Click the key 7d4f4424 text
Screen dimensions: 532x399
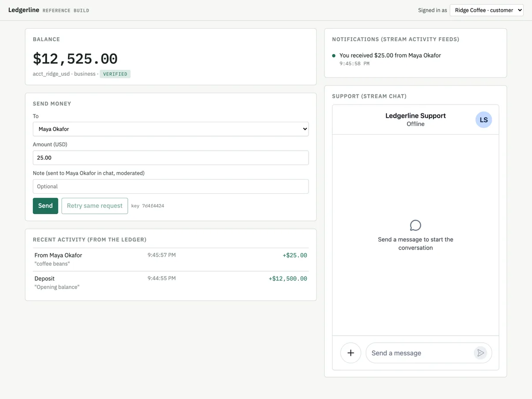coord(148,206)
